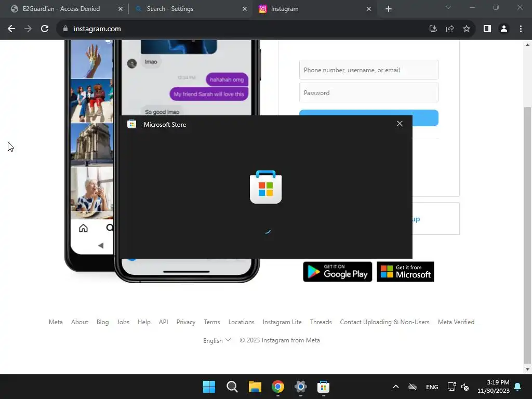
Task: Open notifications bell in taskbar
Action: click(518, 387)
